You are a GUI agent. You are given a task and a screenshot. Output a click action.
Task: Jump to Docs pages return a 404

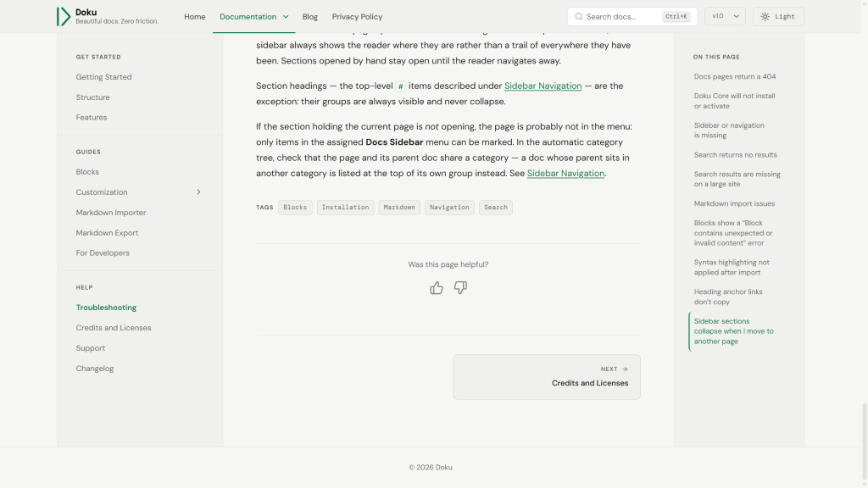click(735, 76)
